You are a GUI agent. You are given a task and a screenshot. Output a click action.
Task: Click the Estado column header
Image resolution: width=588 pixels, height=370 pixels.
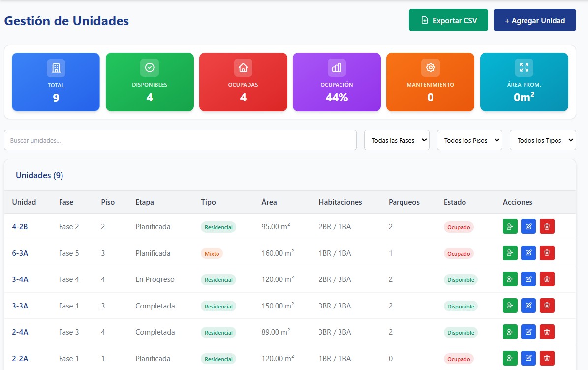[x=455, y=202]
